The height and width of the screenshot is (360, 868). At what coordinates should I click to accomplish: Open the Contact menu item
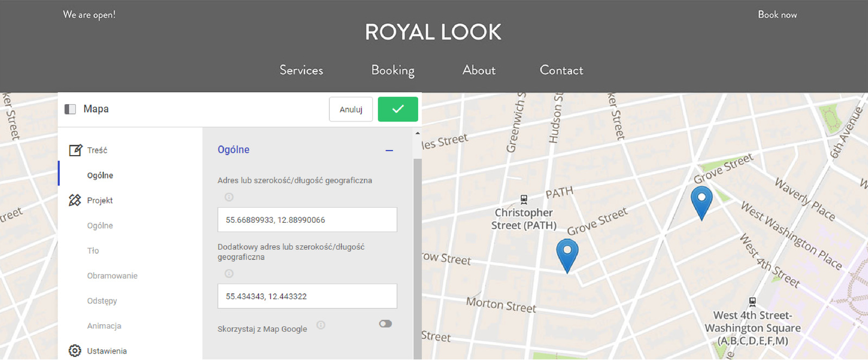(x=561, y=70)
